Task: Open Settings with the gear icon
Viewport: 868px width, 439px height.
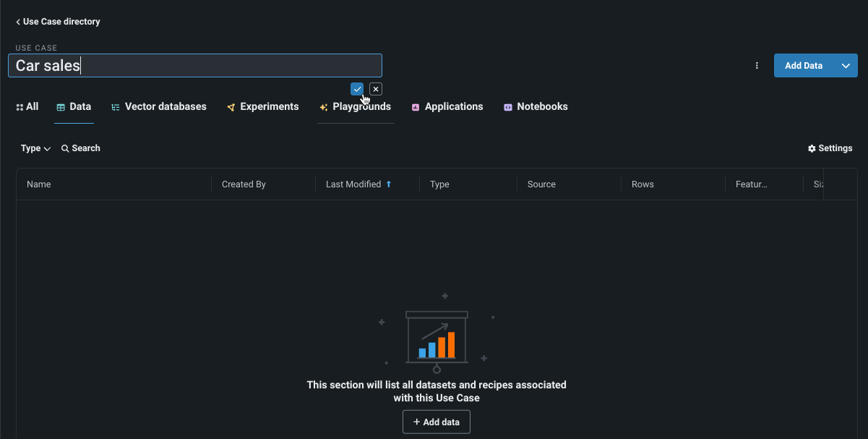Action: pyautogui.click(x=812, y=148)
